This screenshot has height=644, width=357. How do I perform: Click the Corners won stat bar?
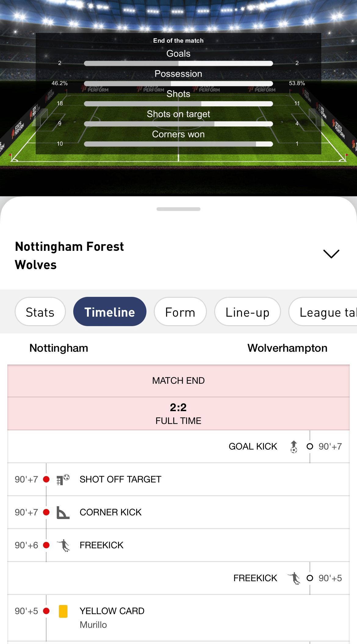coord(179,144)
